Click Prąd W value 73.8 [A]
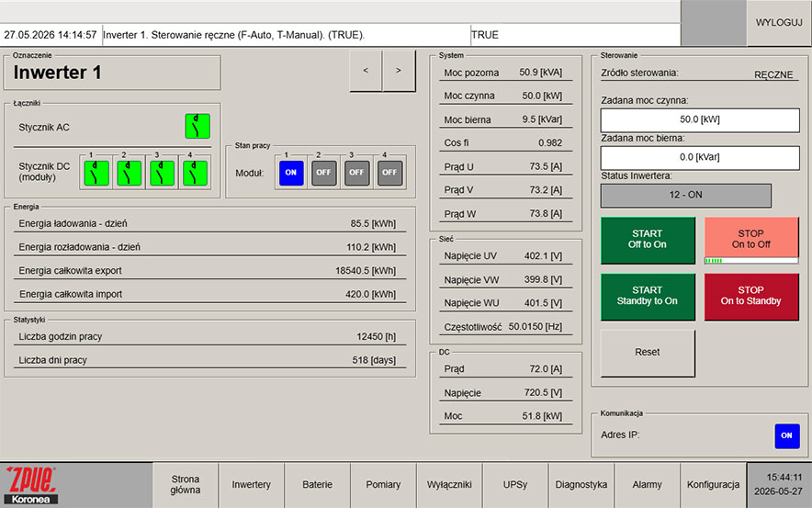Viewport: 812px width, 508px height. (546, 214)
